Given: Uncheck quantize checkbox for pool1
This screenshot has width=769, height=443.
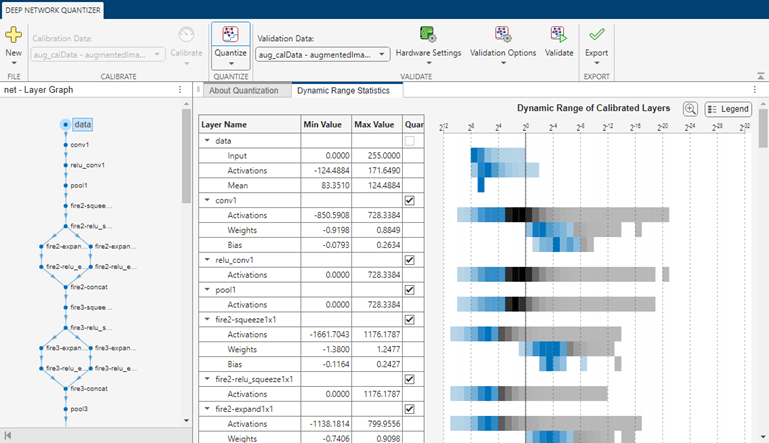Looking at the screenshot, I should pyautogui.click(x=410, y=290).
